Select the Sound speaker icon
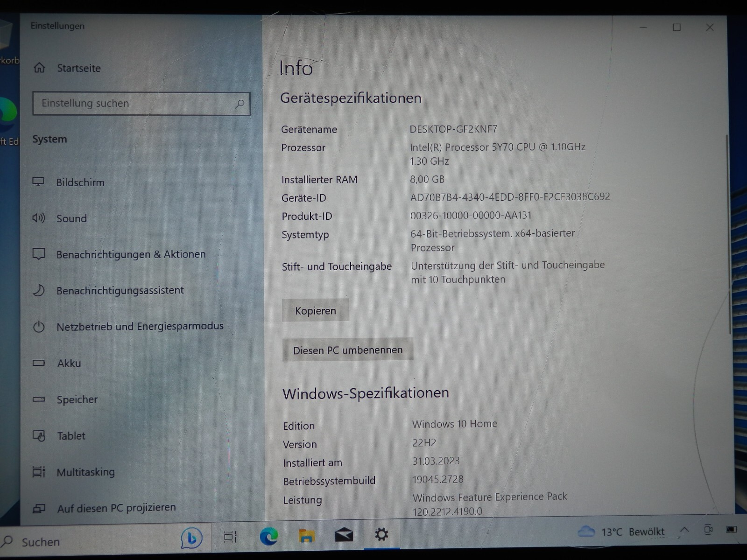747x560 pixels. tap(39, 218)
